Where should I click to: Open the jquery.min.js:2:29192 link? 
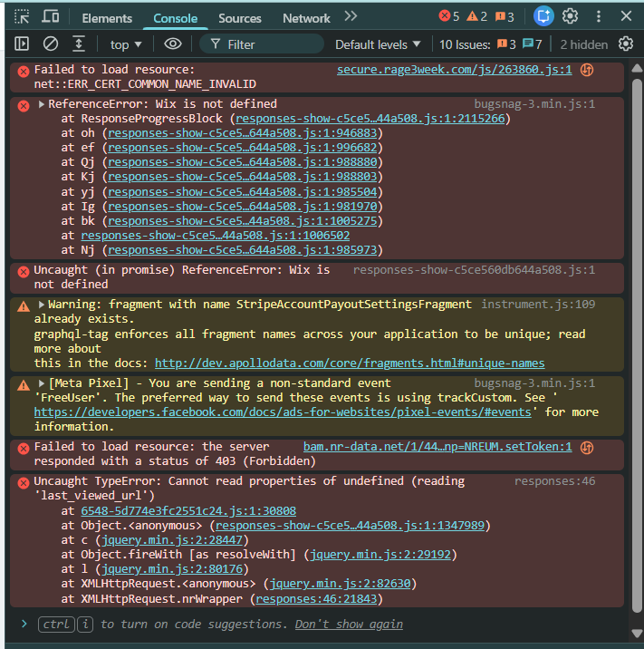click(380, 555)
